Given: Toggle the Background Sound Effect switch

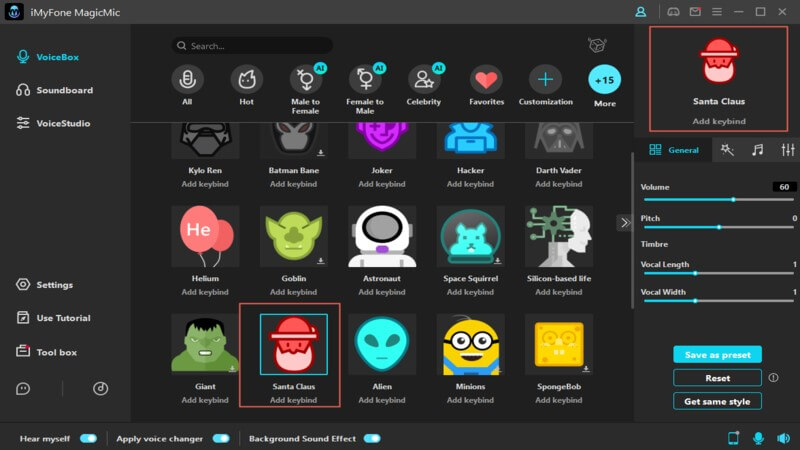Looking at the screenshot, I should click(x=372, y=438).
